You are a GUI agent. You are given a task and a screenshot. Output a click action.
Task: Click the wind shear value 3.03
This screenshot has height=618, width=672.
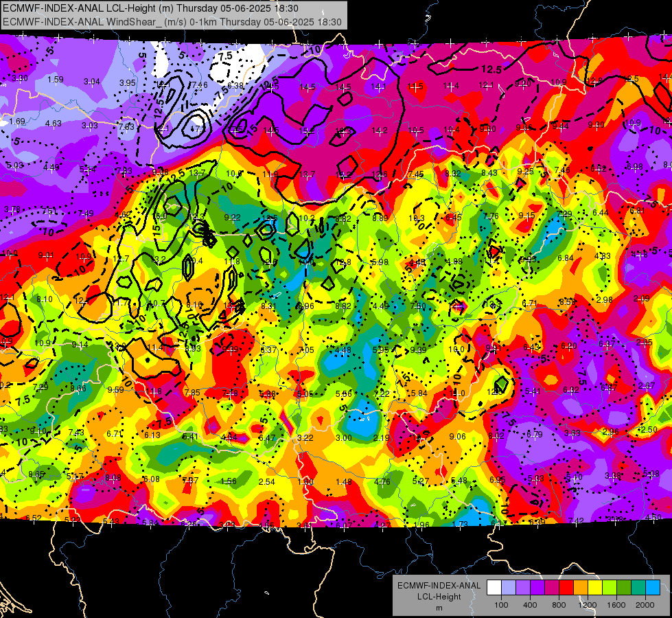[x=89, y=125]
